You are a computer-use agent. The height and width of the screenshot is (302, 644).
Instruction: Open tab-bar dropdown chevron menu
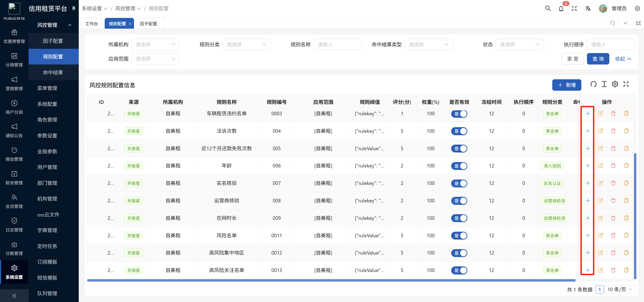click(x=625, y=23)
